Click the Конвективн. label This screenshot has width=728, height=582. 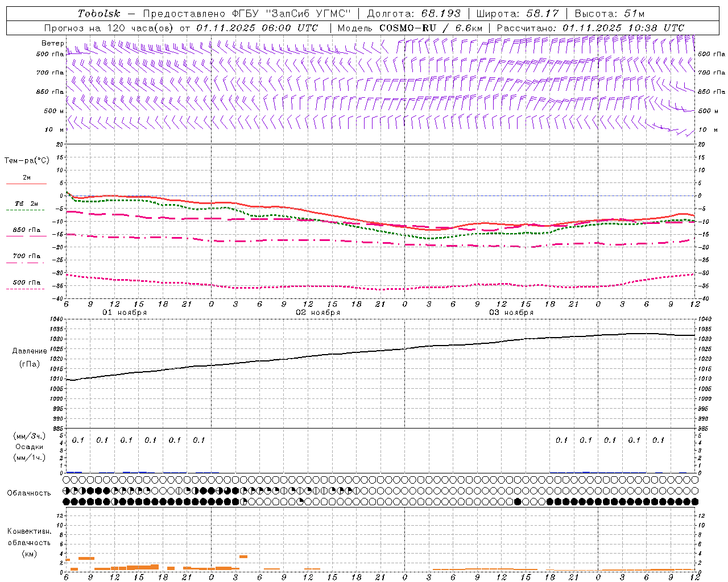(29, 531)
